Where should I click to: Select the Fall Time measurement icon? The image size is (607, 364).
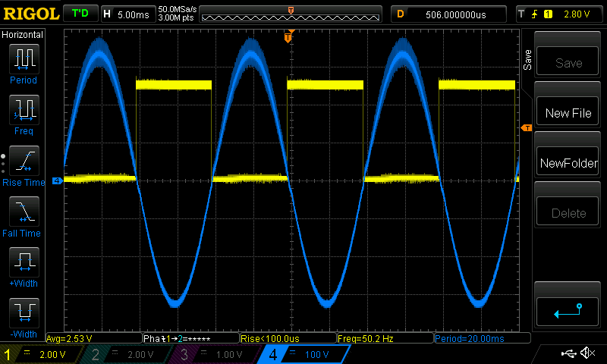point(24,212)
